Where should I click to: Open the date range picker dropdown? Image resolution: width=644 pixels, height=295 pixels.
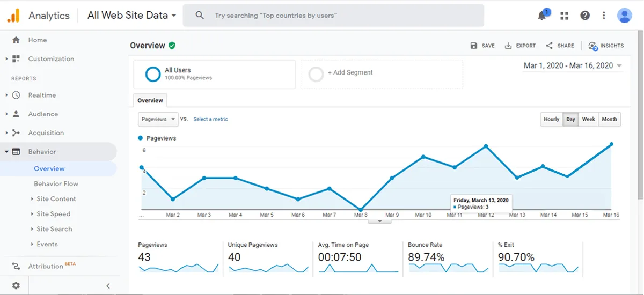(573, 65)
